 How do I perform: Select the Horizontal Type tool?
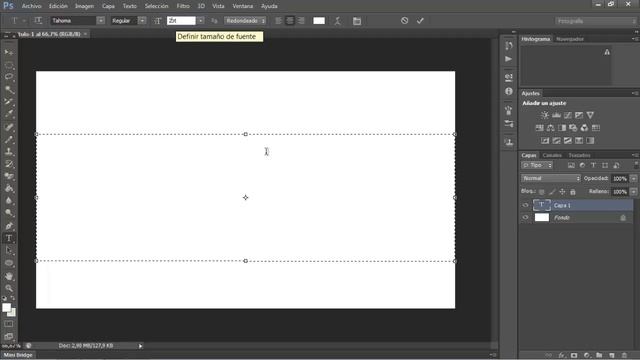(x=9, y=238)
